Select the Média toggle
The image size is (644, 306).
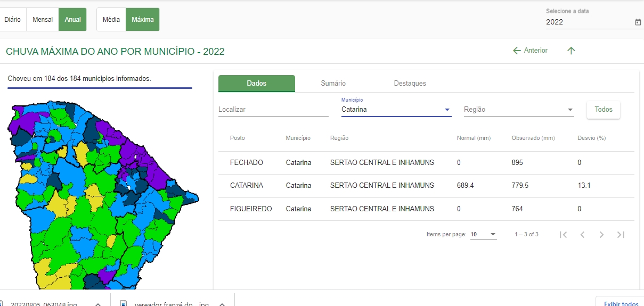coord(111,20)
